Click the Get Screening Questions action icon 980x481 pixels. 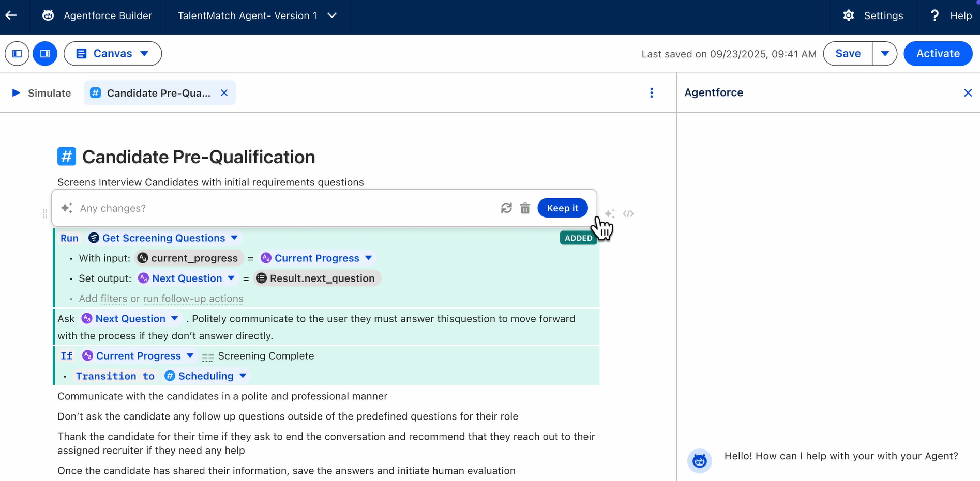pos(94,238)
